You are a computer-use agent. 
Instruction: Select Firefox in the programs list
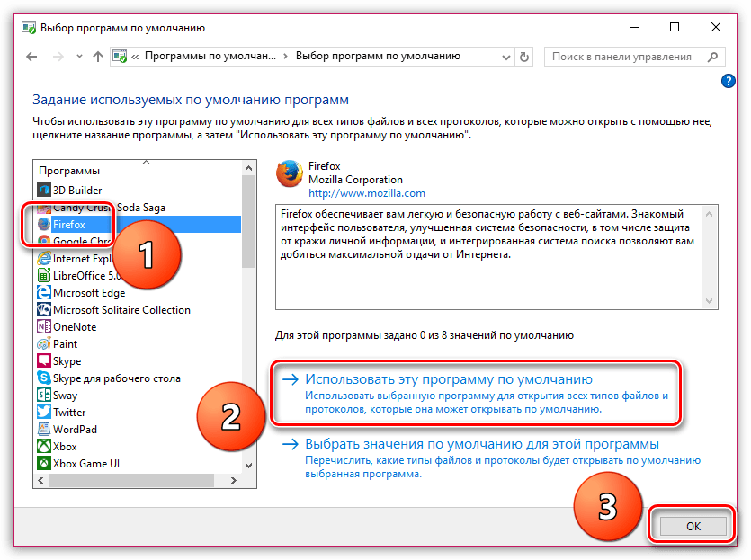pos(139,225)
